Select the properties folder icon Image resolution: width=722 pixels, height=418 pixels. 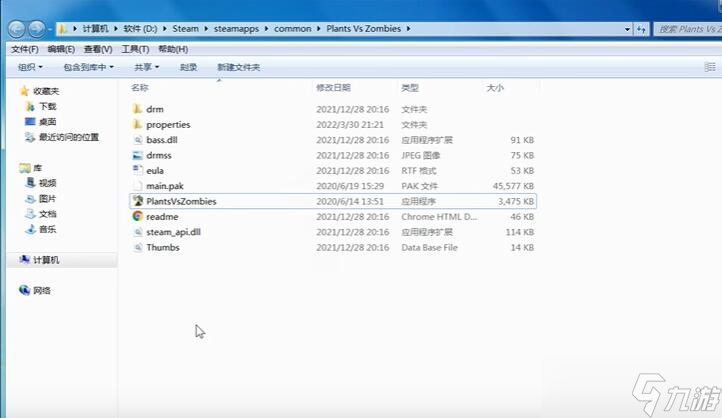137,124
